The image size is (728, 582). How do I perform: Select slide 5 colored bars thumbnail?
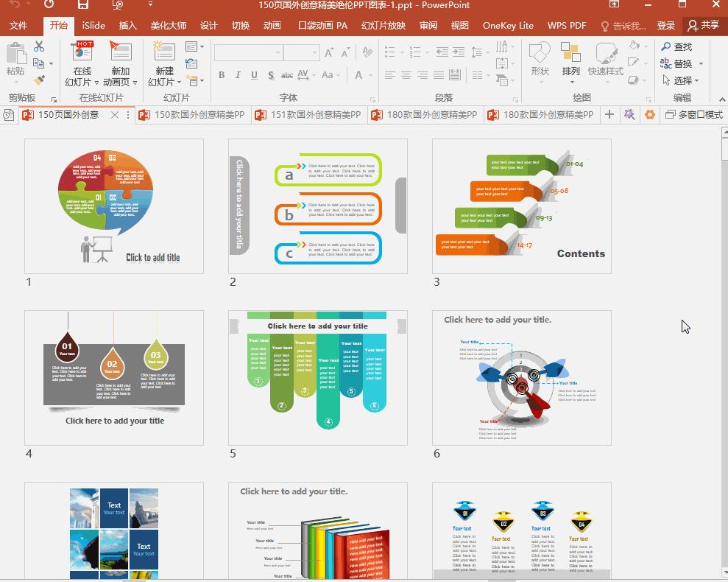[x=317, y=377]
